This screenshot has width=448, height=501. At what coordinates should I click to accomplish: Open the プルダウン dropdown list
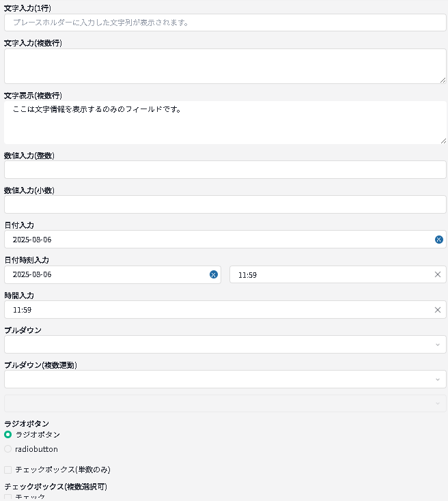click(x=225, y=345)
